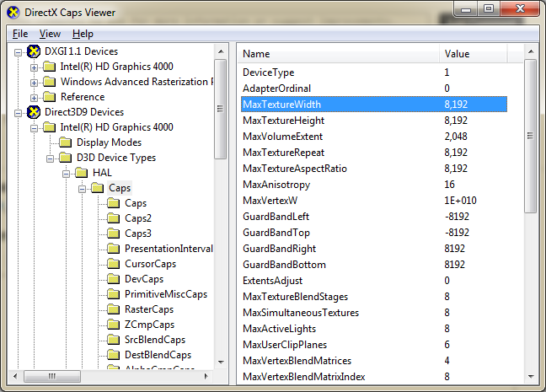546x392 pixels.
Task: Select the MaxTextureHeight row
Action: click(374, 121)
